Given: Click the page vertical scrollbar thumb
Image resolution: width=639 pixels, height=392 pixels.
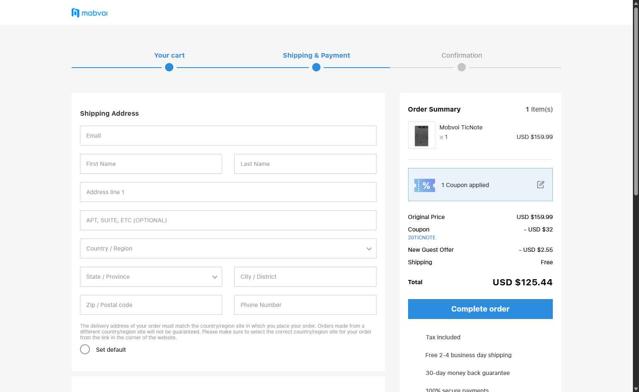Looking at the screenshot, I should tap(636, 100).
